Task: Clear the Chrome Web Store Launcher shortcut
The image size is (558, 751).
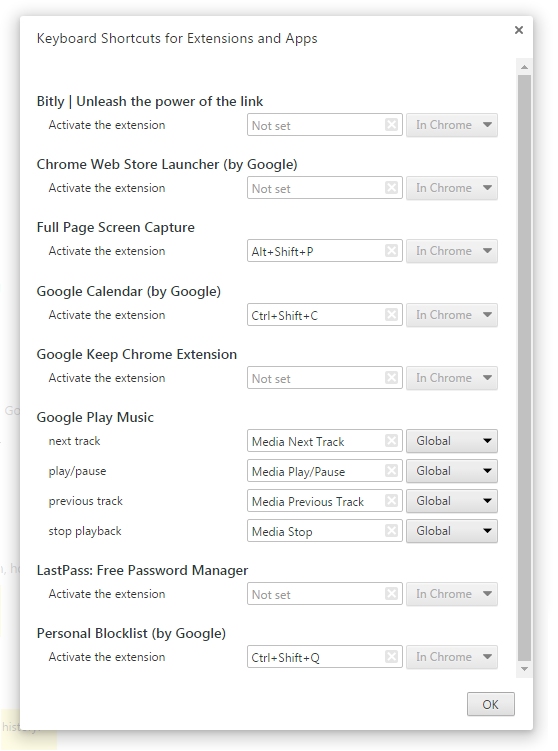Action: pyautogui.click(x=391, y=188)
